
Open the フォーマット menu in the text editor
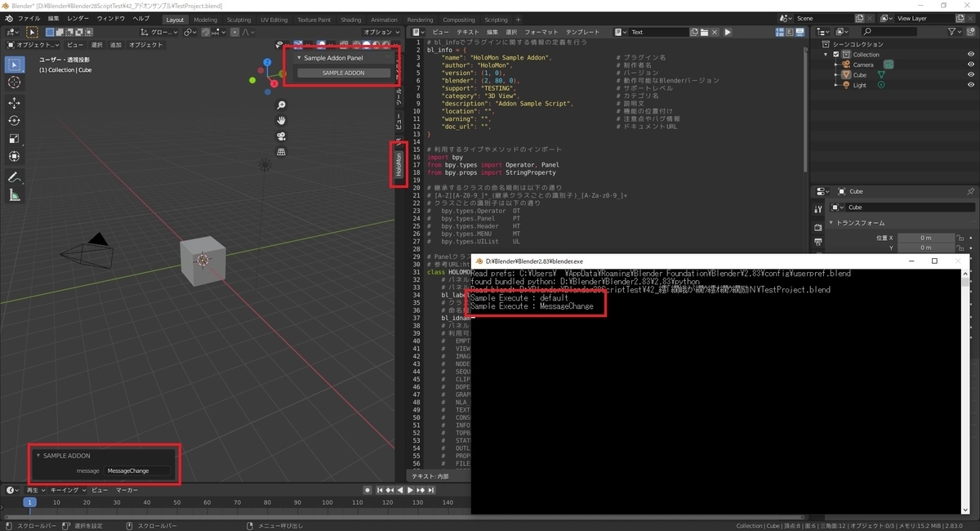[x=541, y=32]
